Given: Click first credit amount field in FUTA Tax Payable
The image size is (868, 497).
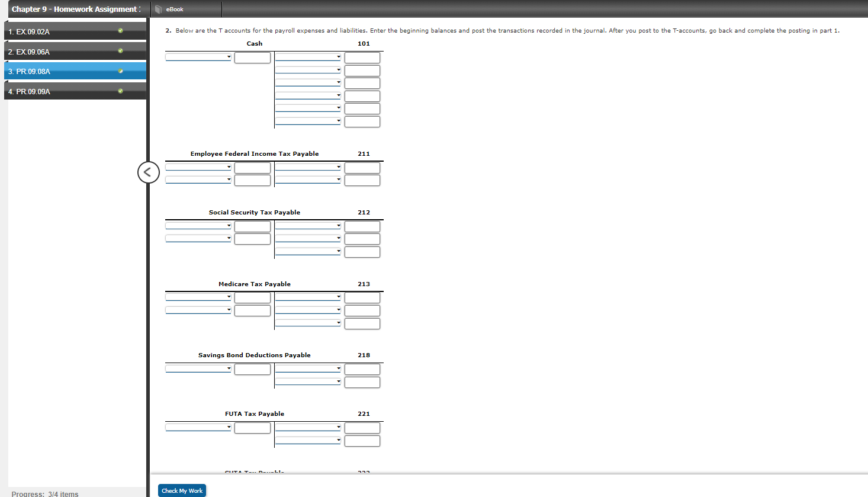Looking at the screenshot, I should coord(362,428).
